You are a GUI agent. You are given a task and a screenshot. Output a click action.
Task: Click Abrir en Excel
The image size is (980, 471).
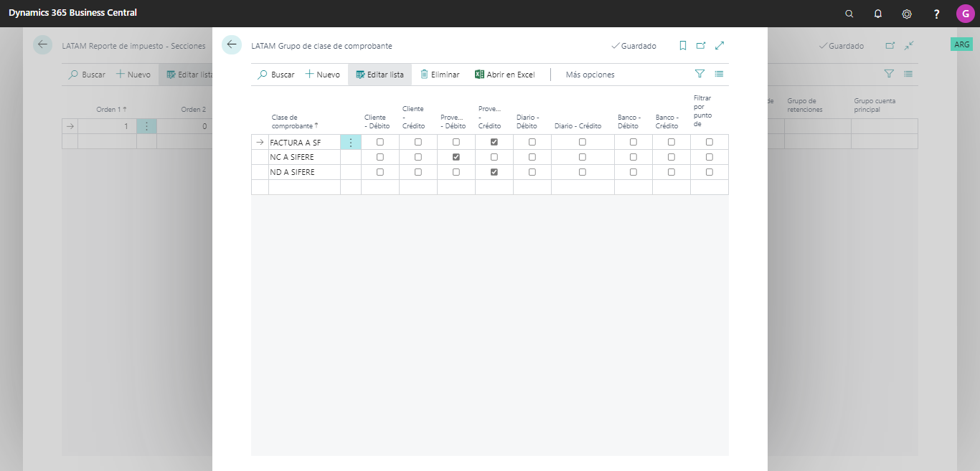[x=504, y=75]
